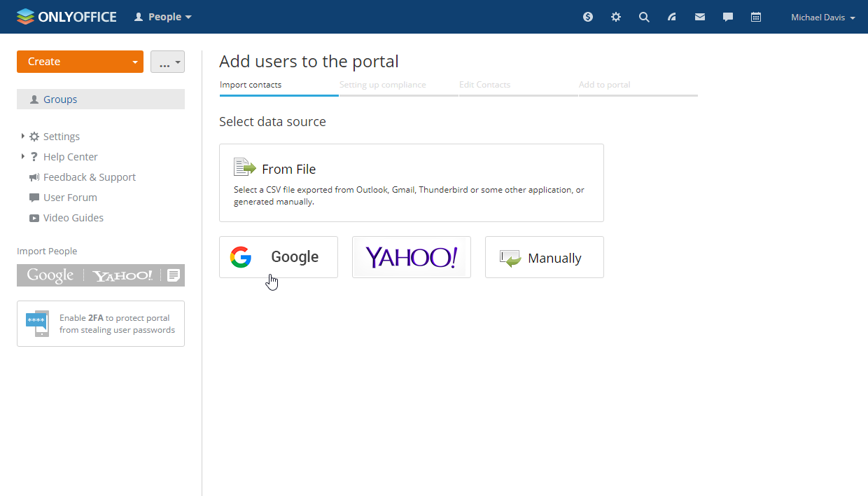
Task: Select Groups in the sidebar
Action: (x=101, y=99)
